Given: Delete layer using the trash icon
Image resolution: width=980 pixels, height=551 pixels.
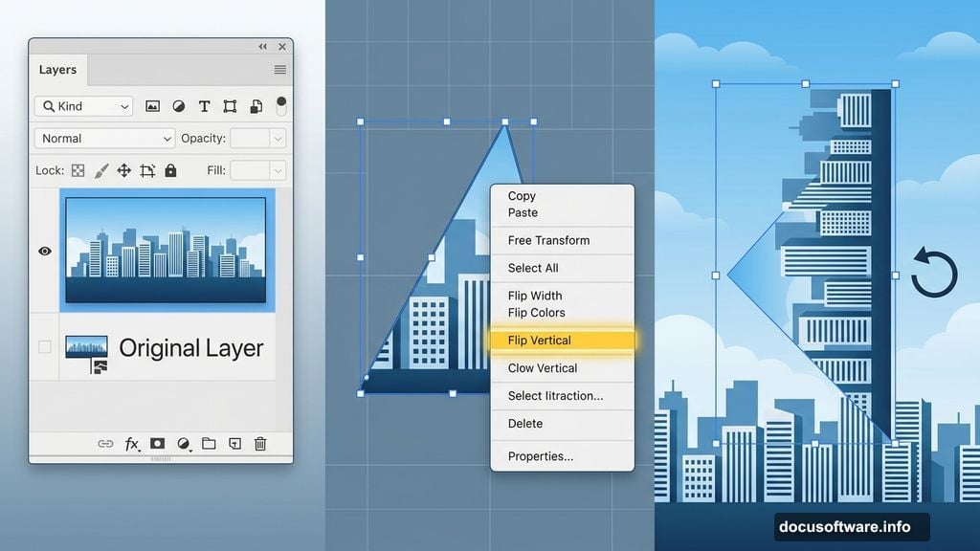Looking at the screenshot, I should point(260,444).
